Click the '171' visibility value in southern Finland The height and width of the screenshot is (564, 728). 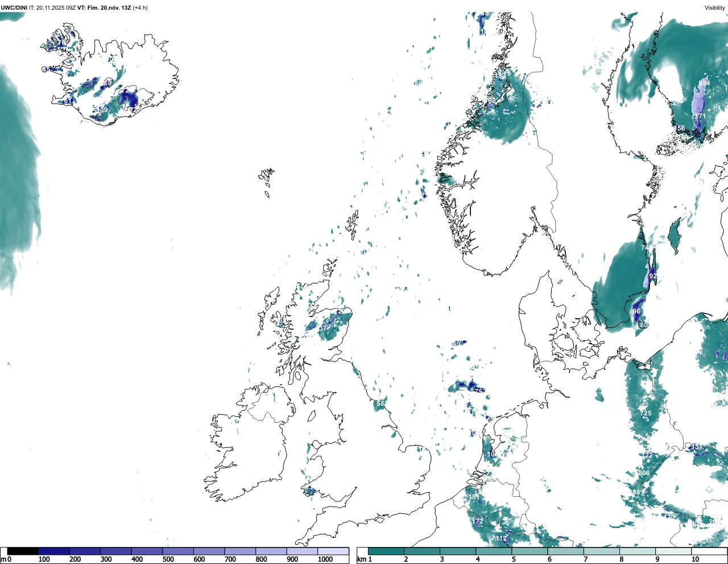(x=700, y=116)
